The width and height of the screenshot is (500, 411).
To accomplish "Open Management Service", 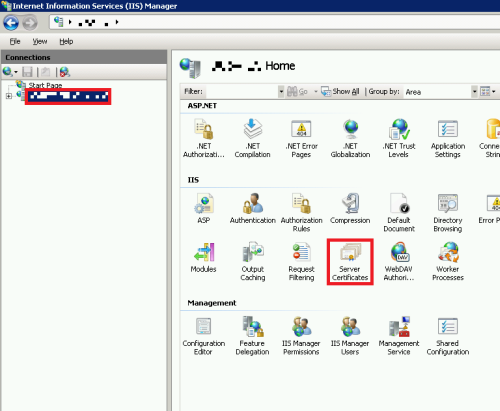I will point(399,336).
